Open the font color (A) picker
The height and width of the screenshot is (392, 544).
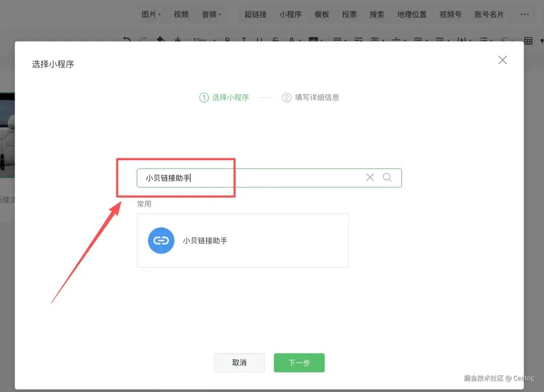[x=292, y=39]
